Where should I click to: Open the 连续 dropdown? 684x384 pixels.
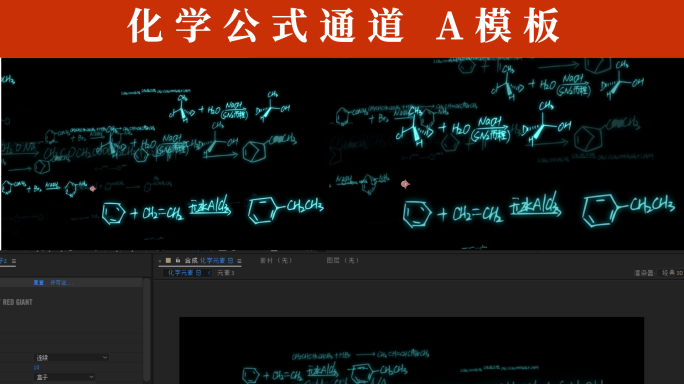pyautogui.click(x=71, y=357)
